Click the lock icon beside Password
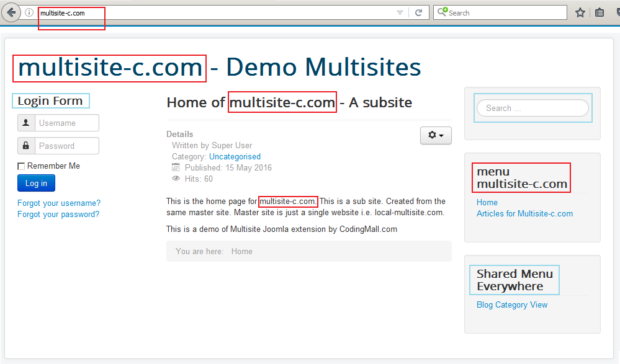The height and width of the screenshot is (364, 620). click(26, 146)
